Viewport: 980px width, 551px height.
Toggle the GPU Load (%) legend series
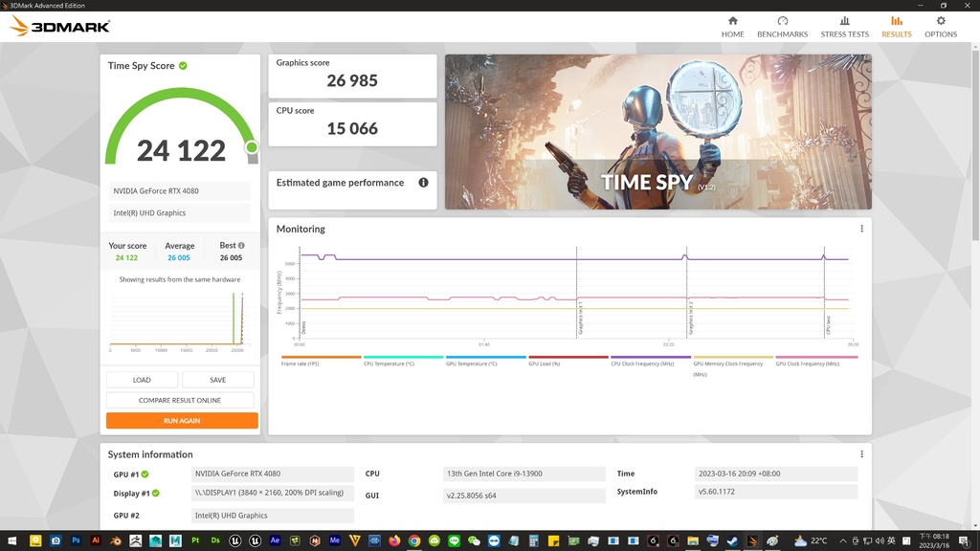[x=568, y=361]
